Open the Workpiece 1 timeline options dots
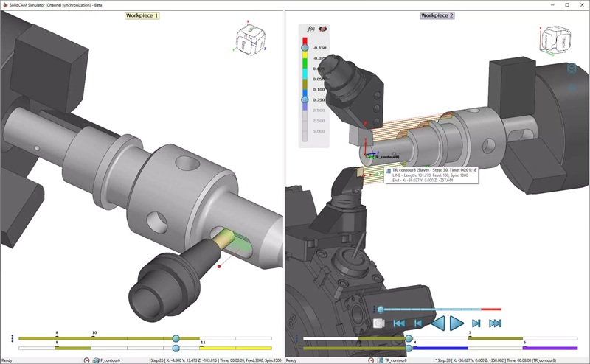 (x=12, y=338)
